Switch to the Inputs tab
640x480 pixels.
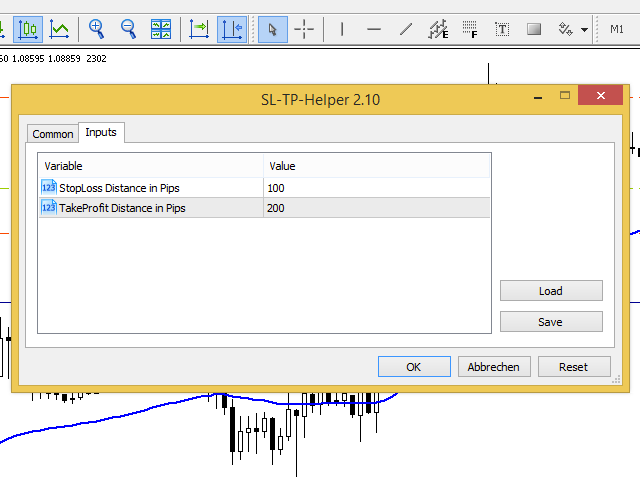coord(101,132)
